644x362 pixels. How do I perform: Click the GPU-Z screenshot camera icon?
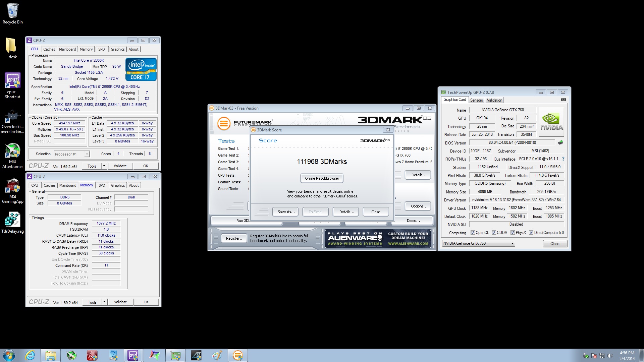click(x=563, y=100)
